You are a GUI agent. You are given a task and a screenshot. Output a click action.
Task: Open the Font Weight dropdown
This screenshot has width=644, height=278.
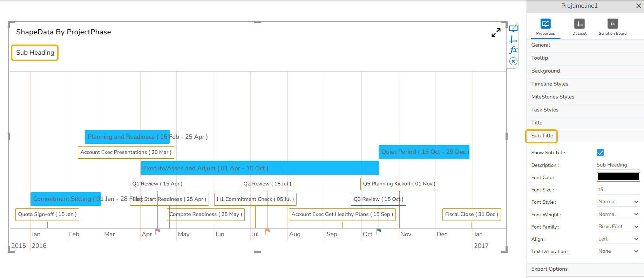[618, 214]
